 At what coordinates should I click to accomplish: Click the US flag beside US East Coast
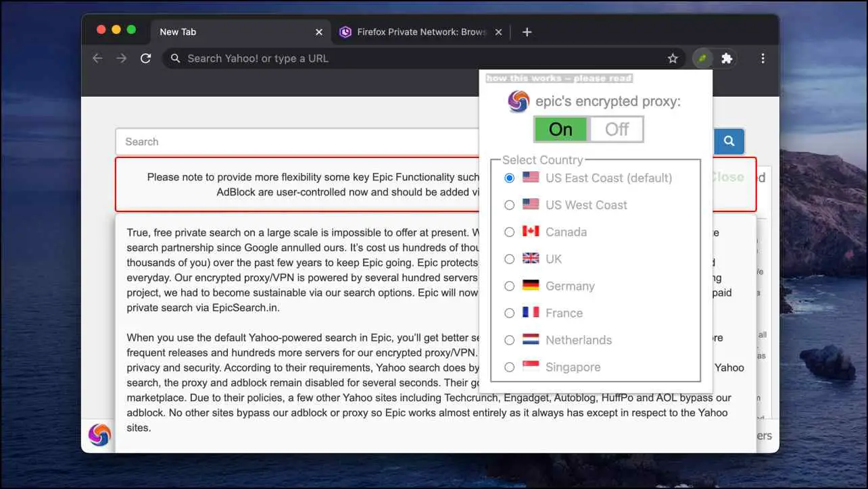[531, 178]
